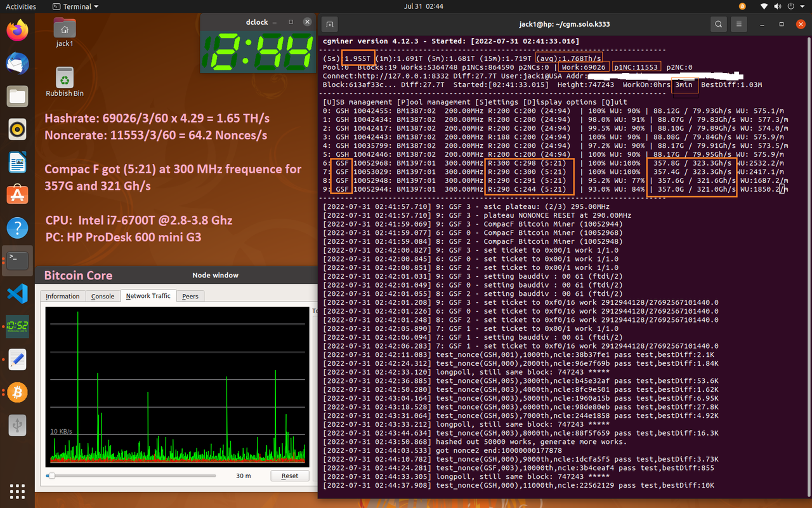Click the orange tray indicator icon
812x508 pixels.
[743, 6]
